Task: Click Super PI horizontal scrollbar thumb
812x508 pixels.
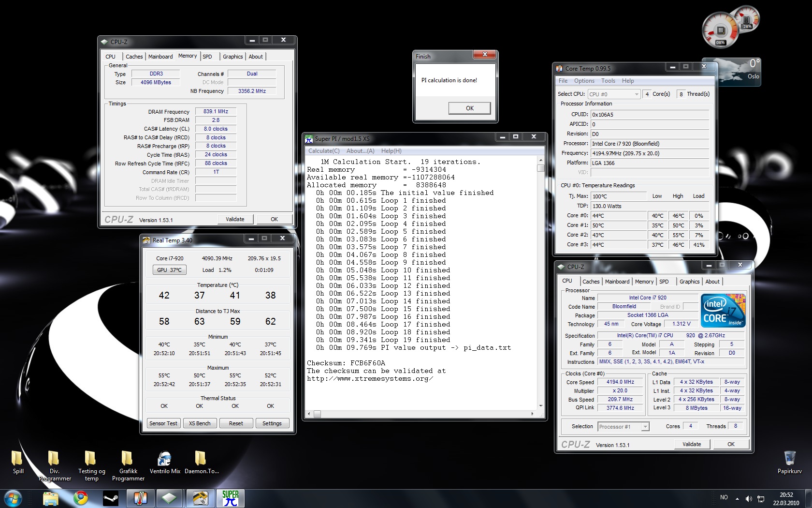Action: pos(317,414)
